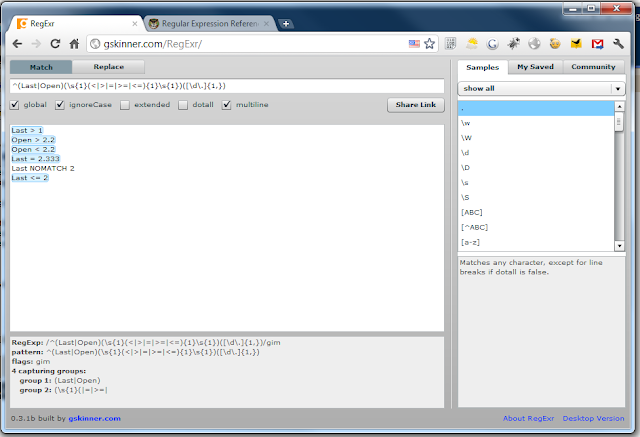
Task: Click the Google G extension icon
Action: [493, 44]
